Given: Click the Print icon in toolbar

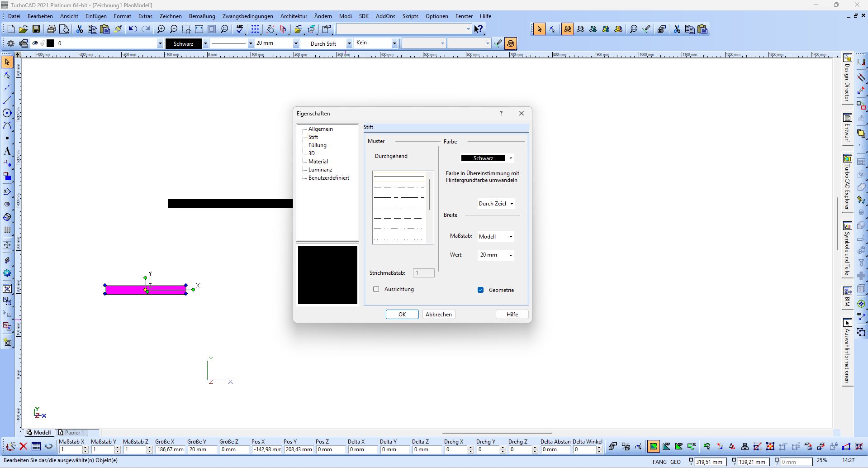Looking at the screenshot, I should 52,29.
